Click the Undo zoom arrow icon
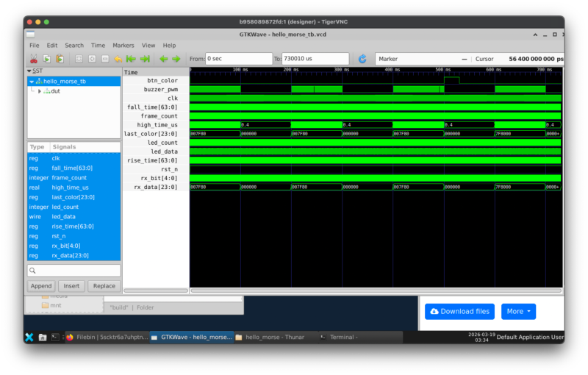Image resolution: width=588 pixels, height=375 pixels. coord(118,59)
